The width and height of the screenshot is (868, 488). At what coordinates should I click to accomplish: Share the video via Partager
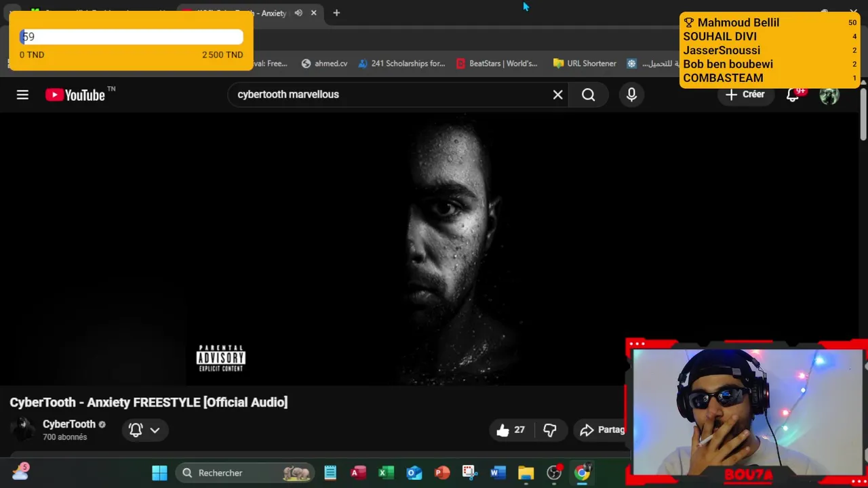[601, 430]
